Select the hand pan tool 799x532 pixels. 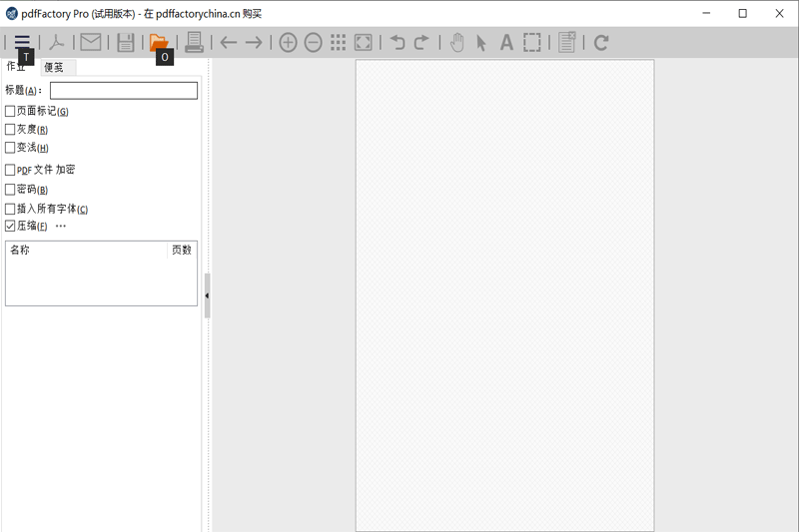[457, 42]
